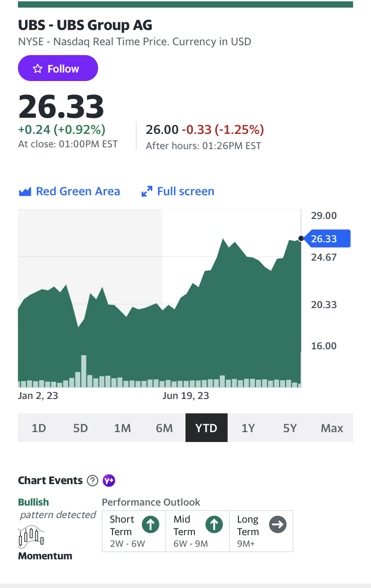371x588 pixels.
Task: Select the YTD range tab
Action: (207, 428)
